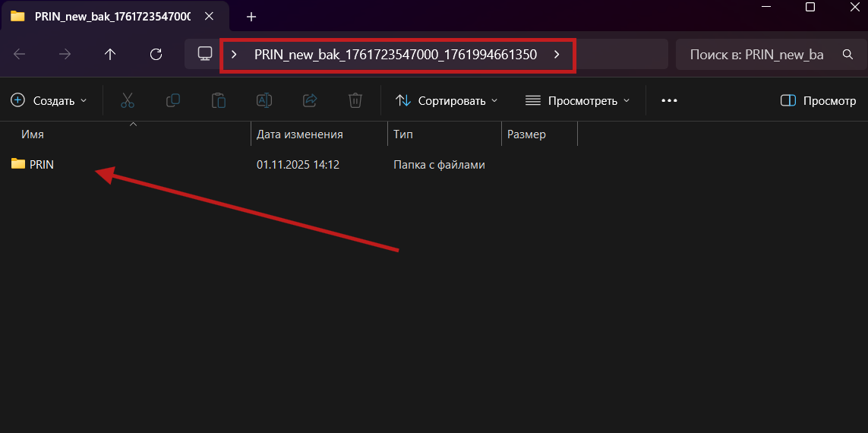Image resolution: width=868 pixels, height=433 pixels.
Task: Open the Сортировать dropdown
Action: coord(447,100)
